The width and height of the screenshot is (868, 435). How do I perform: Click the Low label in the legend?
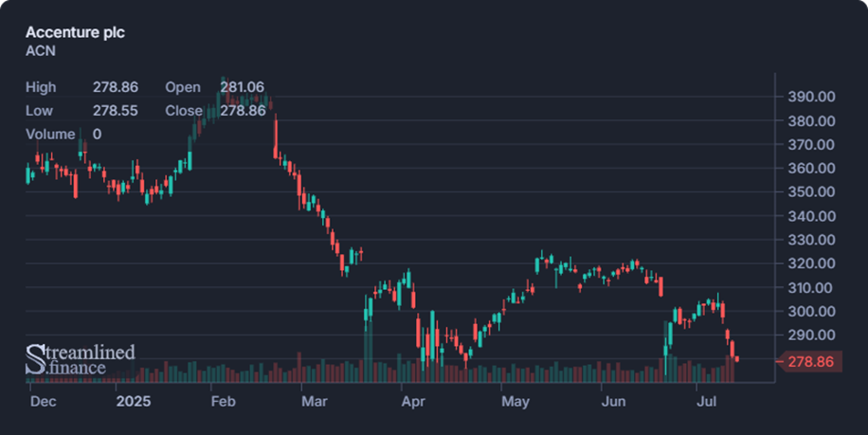click(x=39, y=111)
